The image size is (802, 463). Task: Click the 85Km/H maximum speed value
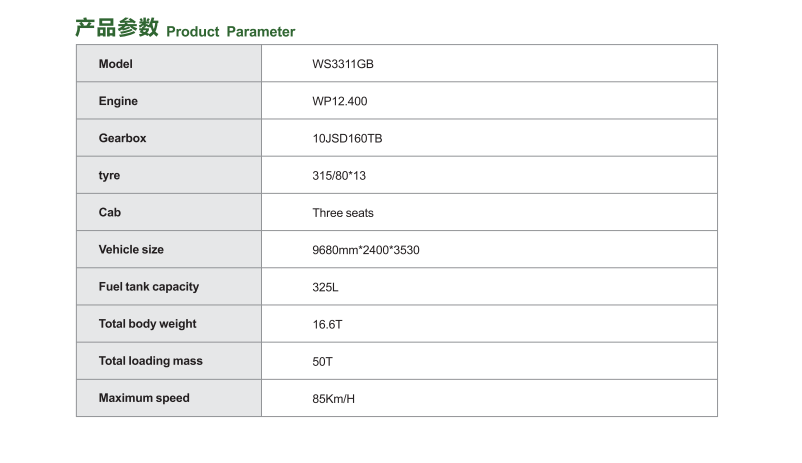pos(333,399)
